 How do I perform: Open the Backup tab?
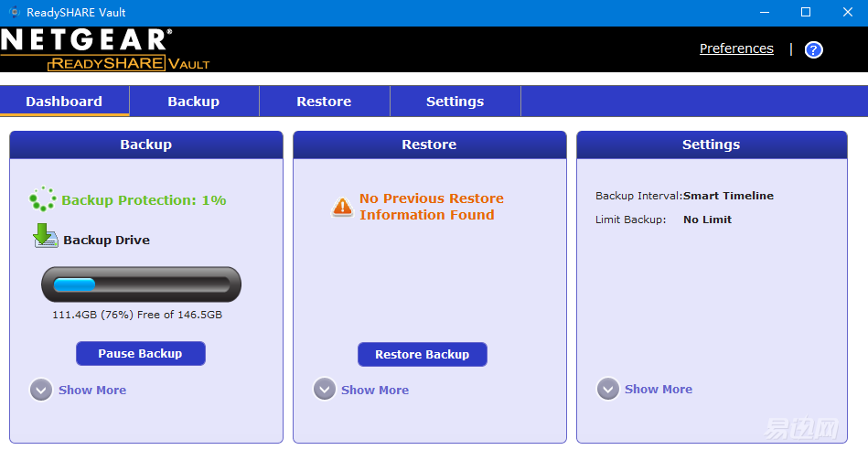pos(194,102)
